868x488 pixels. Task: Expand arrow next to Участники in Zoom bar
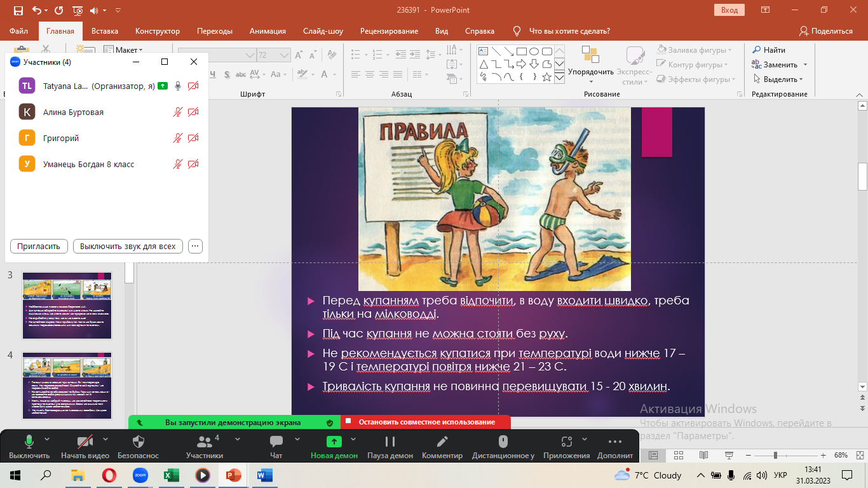[x=238, y=438]
